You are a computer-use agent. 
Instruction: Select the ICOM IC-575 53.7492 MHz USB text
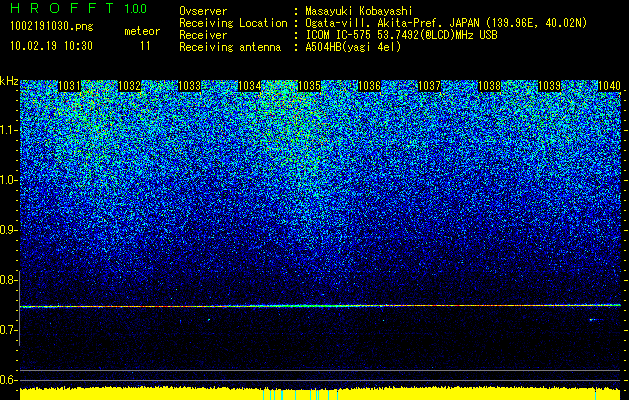pyautogui.click(x=401, y=35)
